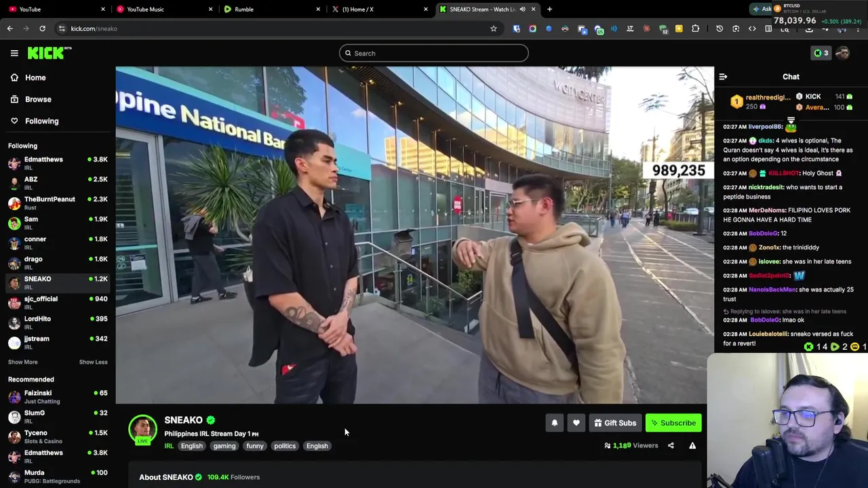This screenshot has height=488, width=868.
Task: Open jjstream channel
Action: (58, 342)
